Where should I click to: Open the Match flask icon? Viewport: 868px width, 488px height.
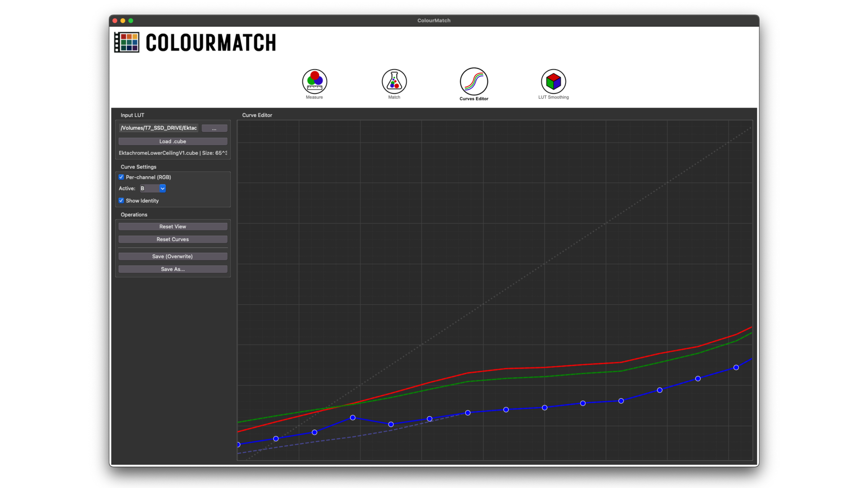point(394,82)
